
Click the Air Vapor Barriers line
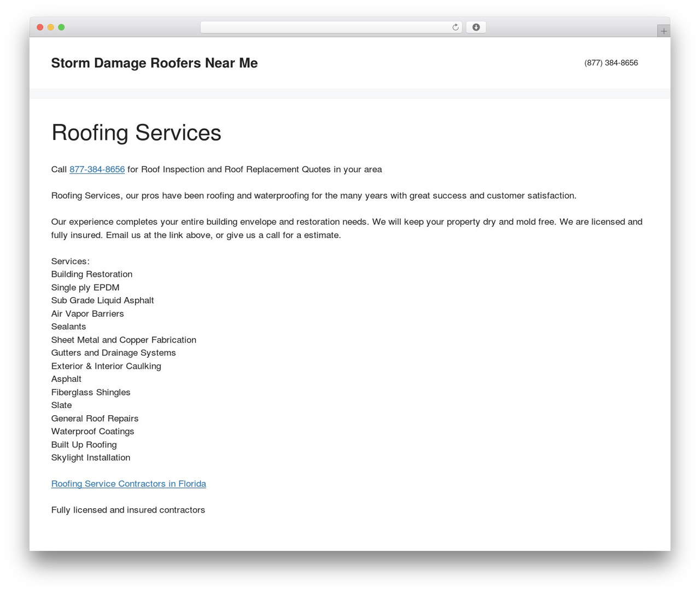(87, 313)
